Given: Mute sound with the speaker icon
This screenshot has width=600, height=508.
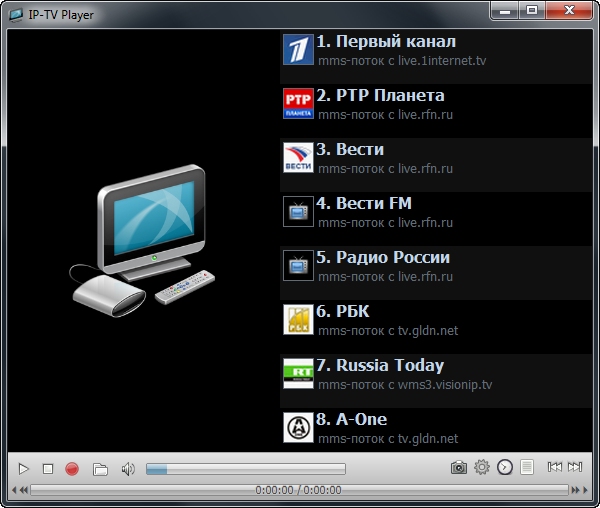Looking at the screenshot, I should coord(128,468).
